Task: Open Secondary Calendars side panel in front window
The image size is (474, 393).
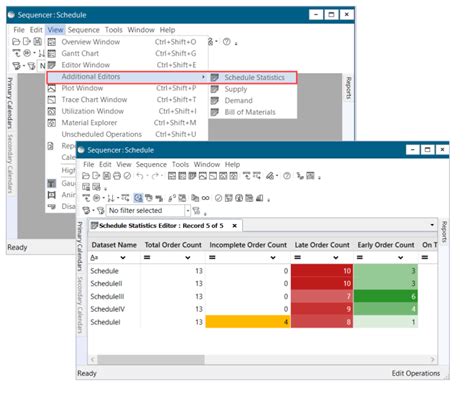Action: click(80, 305)
